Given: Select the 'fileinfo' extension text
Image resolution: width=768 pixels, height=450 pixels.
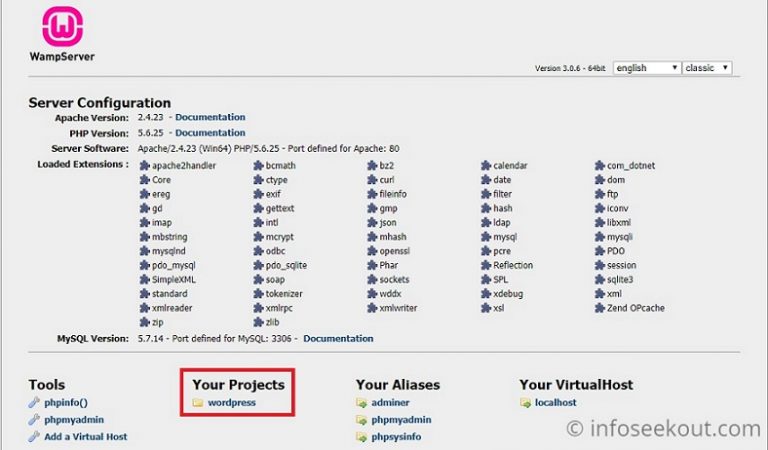Looking at the screenshot, I should (393, 194).
